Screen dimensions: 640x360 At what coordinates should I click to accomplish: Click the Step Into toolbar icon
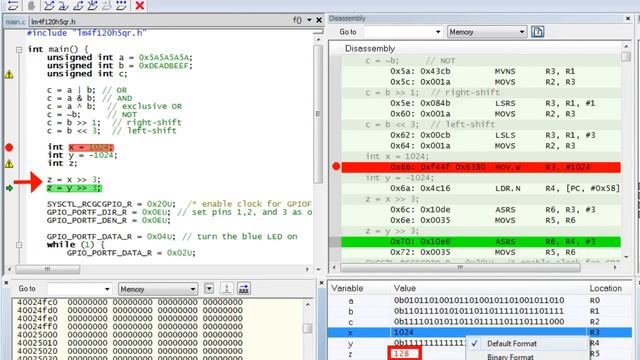[64, 5]
